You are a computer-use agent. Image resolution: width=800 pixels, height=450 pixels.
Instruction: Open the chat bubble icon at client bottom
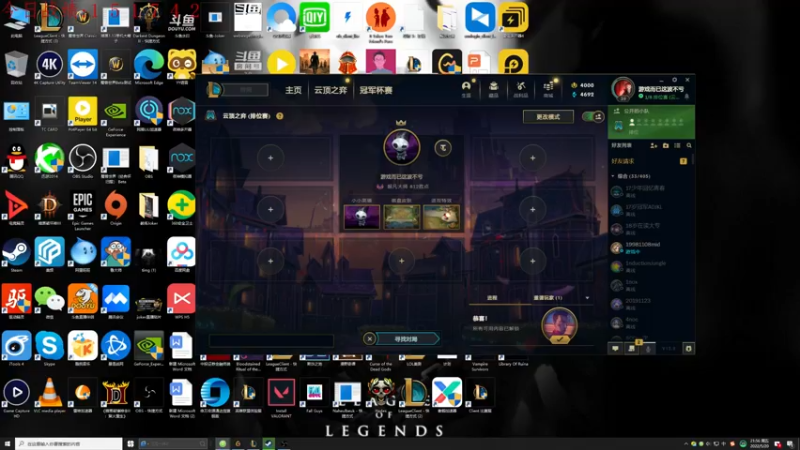click(615, 348)
